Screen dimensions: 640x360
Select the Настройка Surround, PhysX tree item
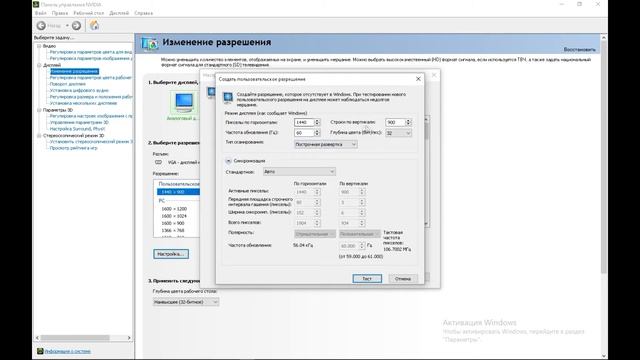point(77,129)
